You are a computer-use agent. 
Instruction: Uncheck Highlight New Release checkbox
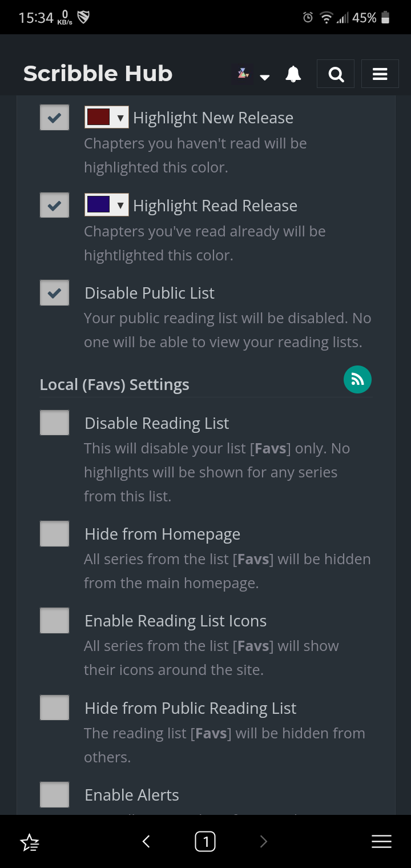pos(54,118)
